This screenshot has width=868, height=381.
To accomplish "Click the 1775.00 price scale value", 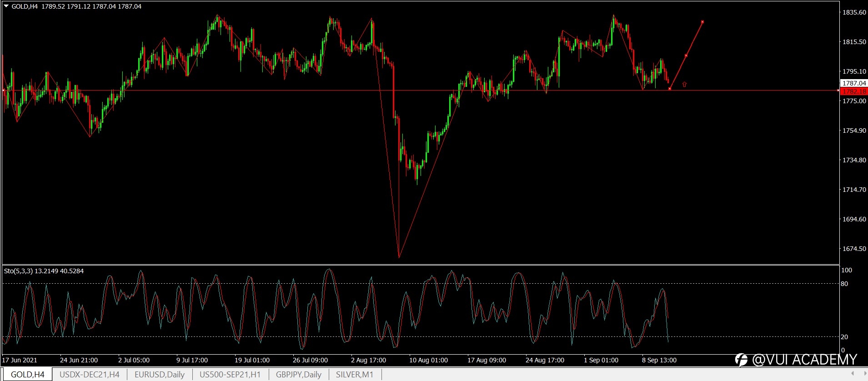I will click(x=854, y=101).
